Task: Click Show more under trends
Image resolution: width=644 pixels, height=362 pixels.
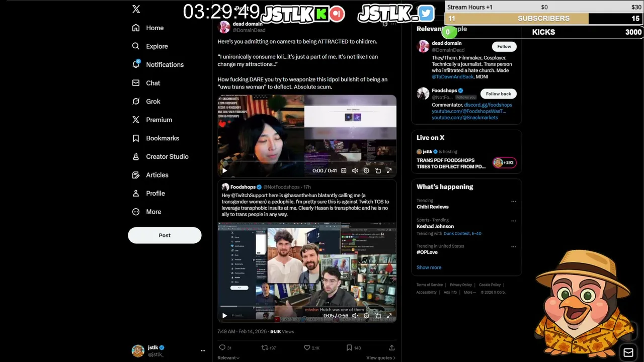Action: 429,267
